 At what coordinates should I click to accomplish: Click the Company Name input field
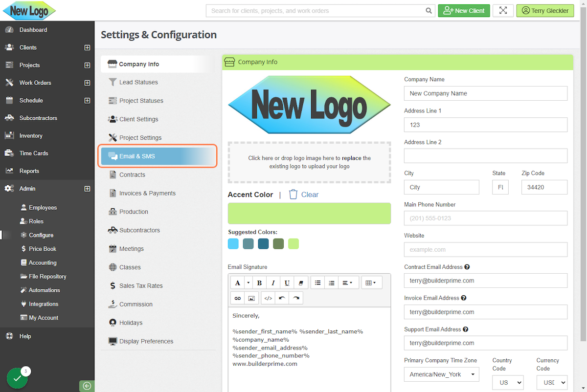click(x=485, y=93)
